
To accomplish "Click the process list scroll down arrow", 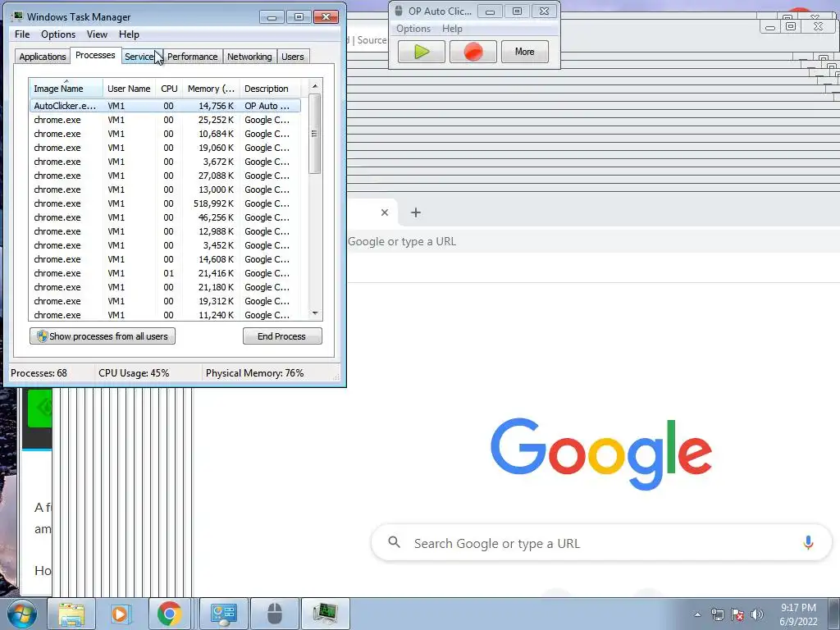I will [315, 314].
